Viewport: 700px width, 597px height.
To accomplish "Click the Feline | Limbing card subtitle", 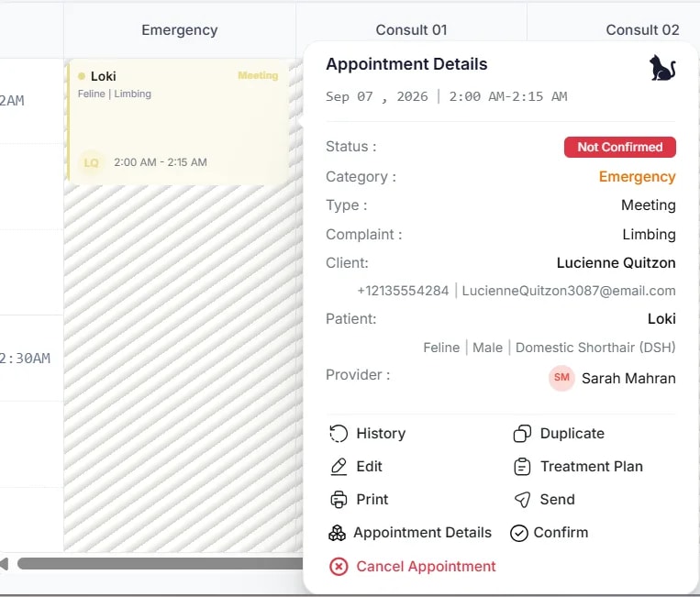I will [x=115, y=94].
